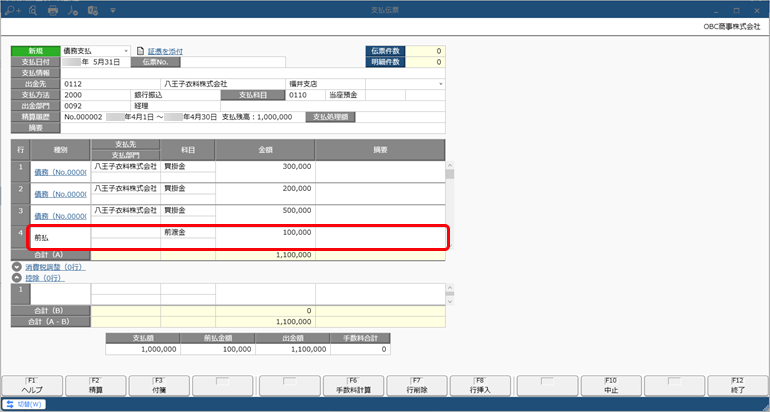
Task: Click the 銀行振込 payment method text
Action: point(148,95)
